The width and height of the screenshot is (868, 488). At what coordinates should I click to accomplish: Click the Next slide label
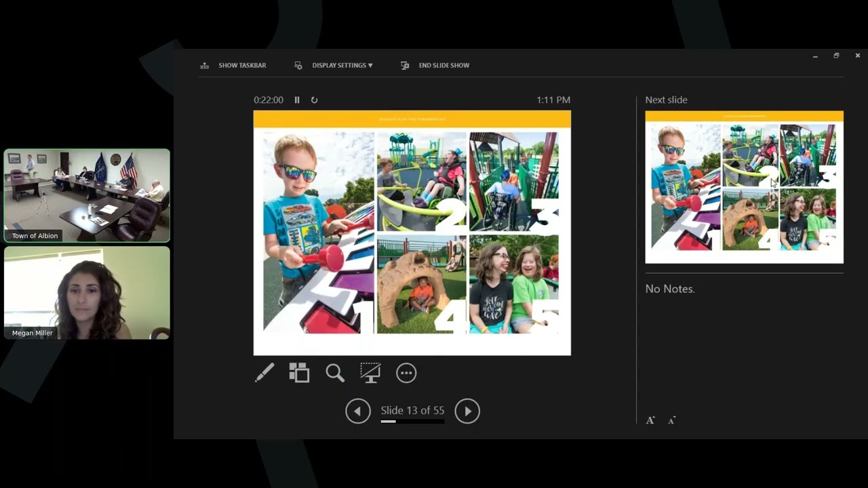tap(666, 100)
